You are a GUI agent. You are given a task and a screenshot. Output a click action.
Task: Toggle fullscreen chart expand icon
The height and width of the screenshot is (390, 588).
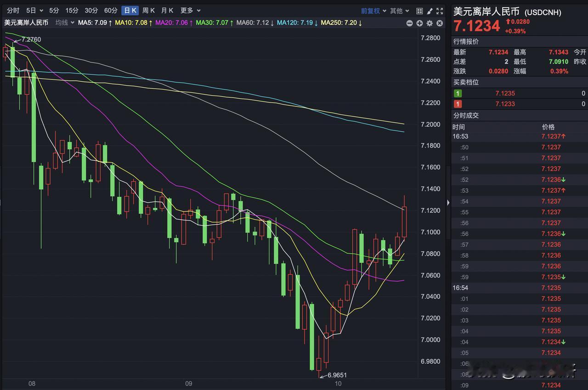(440, 11)
